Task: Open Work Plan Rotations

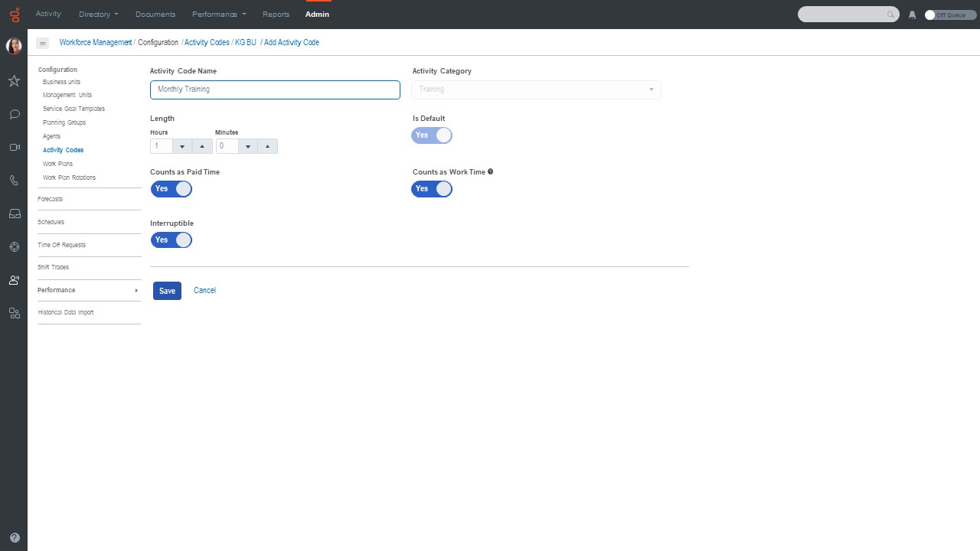Action: (x=70, y=178)
